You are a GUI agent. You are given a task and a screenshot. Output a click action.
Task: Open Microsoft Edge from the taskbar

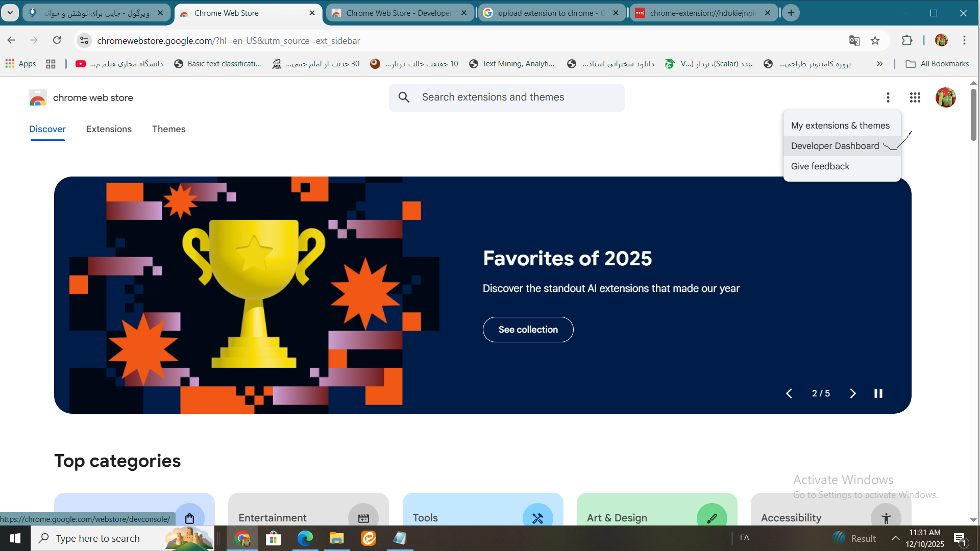pyautogui.click(x=305, y=538)
